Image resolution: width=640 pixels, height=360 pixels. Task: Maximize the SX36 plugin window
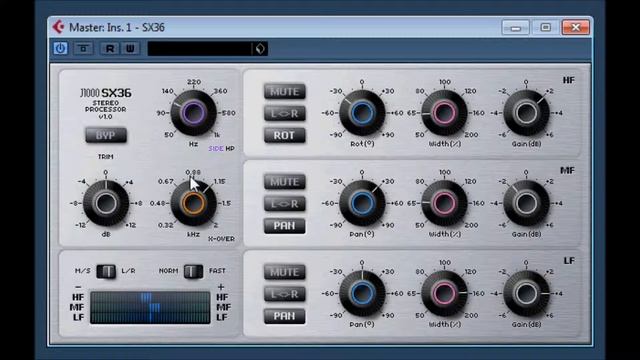click(x=546, y=28)
